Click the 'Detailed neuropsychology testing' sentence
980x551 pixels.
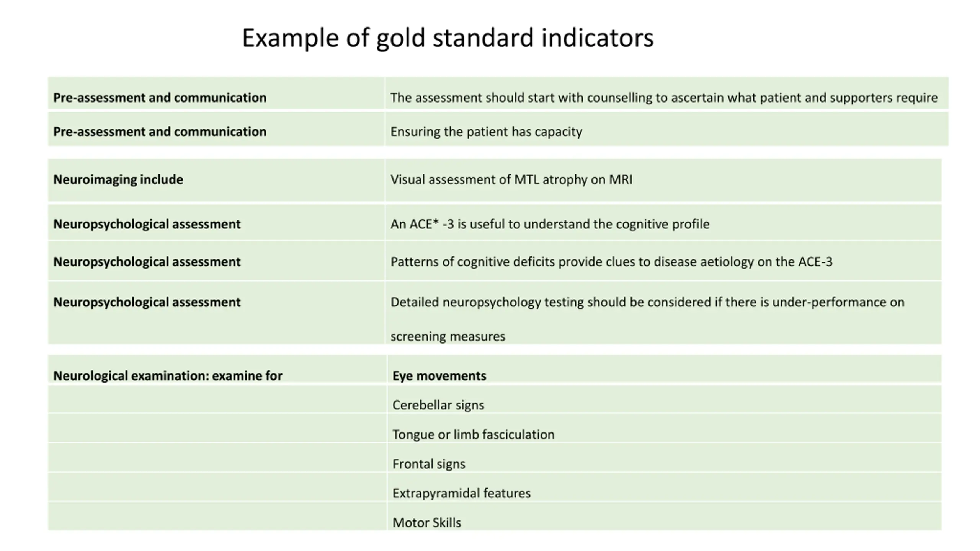pos(647,302)
